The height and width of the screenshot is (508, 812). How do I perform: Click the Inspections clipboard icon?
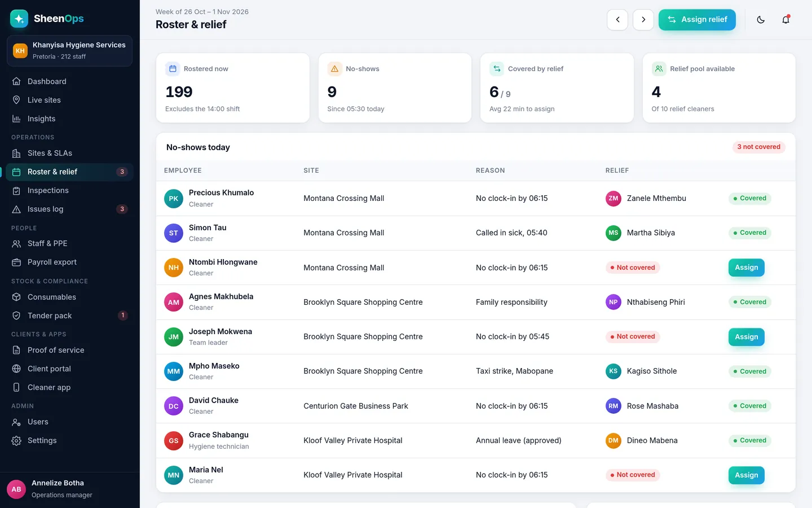click(x=16, y=191)
